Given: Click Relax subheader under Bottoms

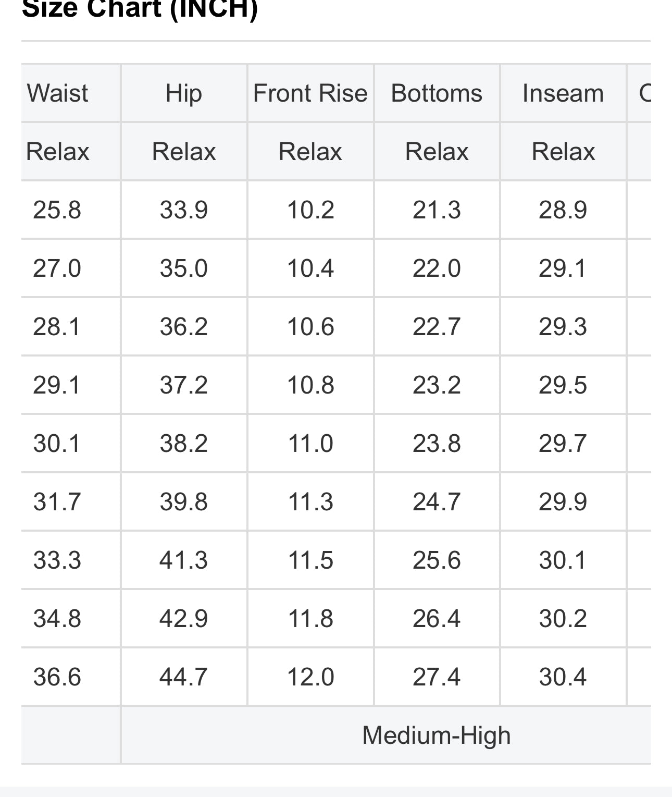Looking at the screenshot, I should 437,152.
